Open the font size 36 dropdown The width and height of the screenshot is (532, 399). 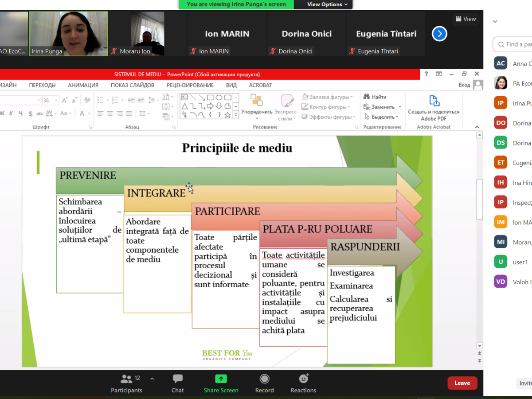56,100
